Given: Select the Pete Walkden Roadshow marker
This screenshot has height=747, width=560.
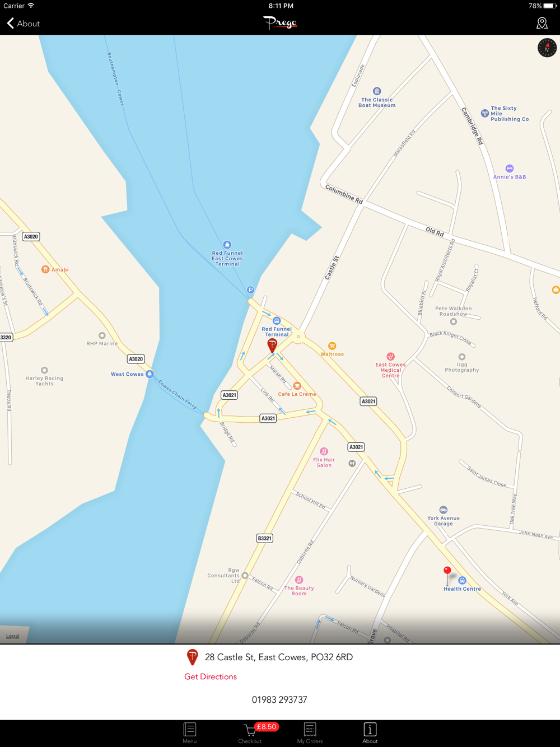Looking at the screenshot, I should point(454,321).
